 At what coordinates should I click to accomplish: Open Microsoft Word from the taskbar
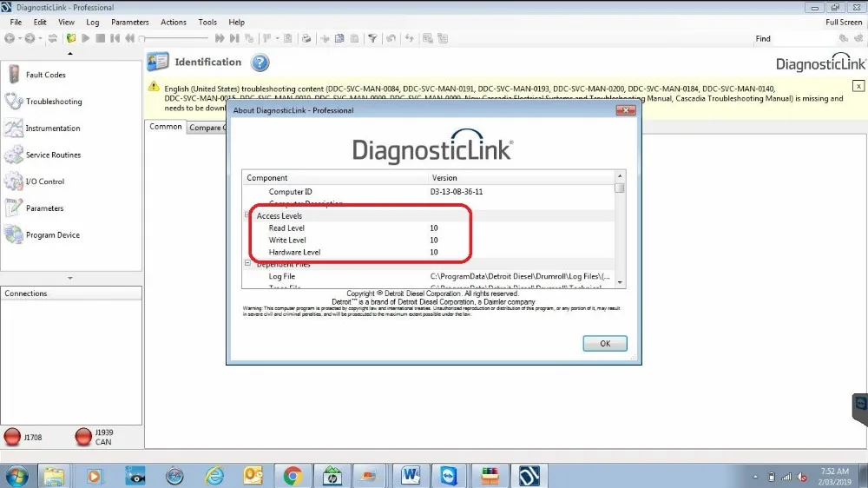(x=411, y=476)
